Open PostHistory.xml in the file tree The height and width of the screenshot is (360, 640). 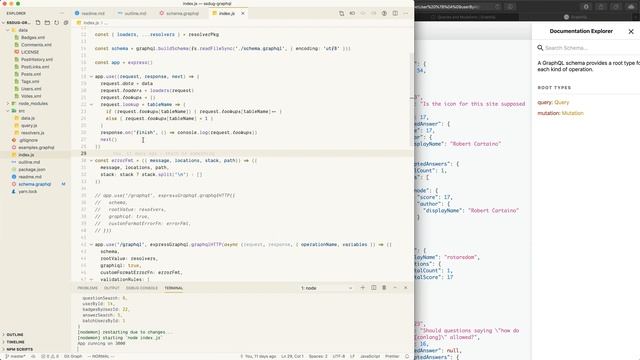click(x=37, y=60)
